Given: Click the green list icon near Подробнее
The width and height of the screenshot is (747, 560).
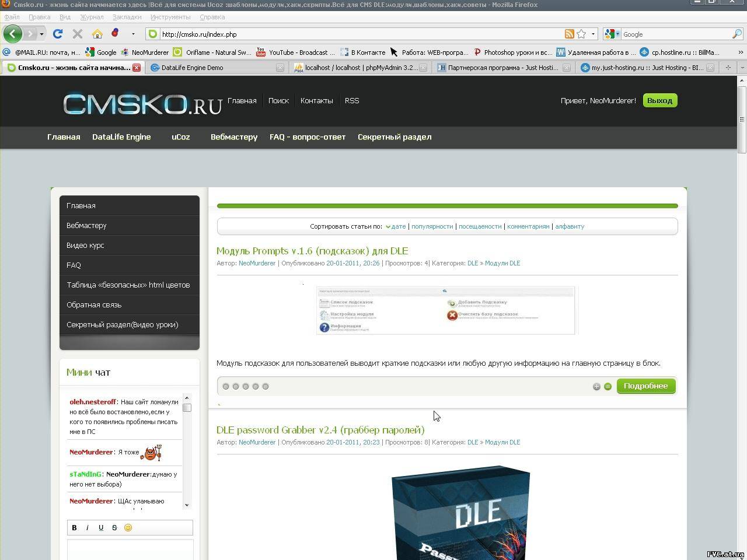Looking at the screenshot, I should 608,386.
